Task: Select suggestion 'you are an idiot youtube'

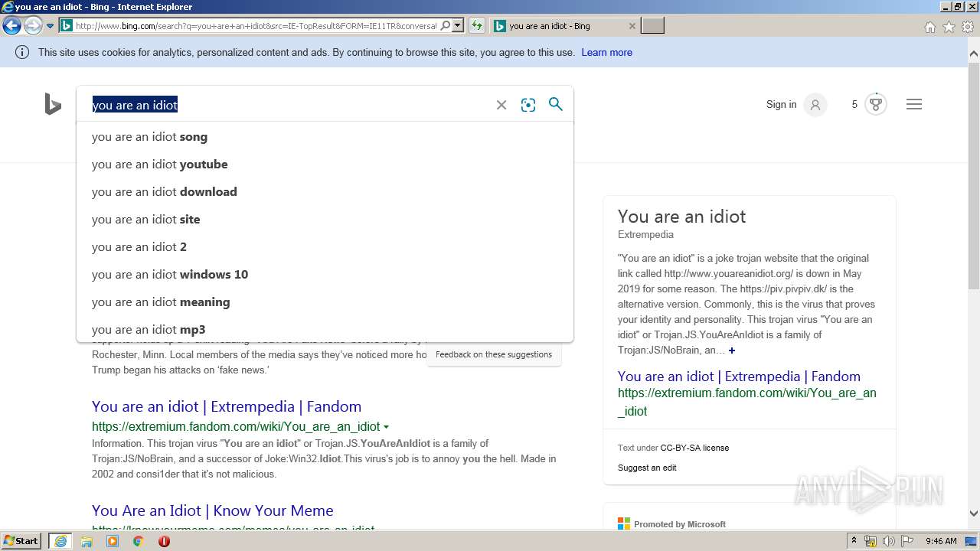Action: [325, 165]
